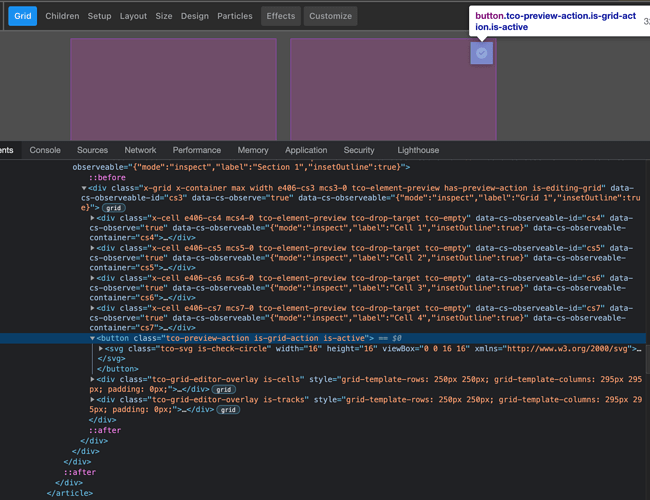The image size is (650, 500).
Task: Open the Console tab in DevTools
Action: point(45,150)
